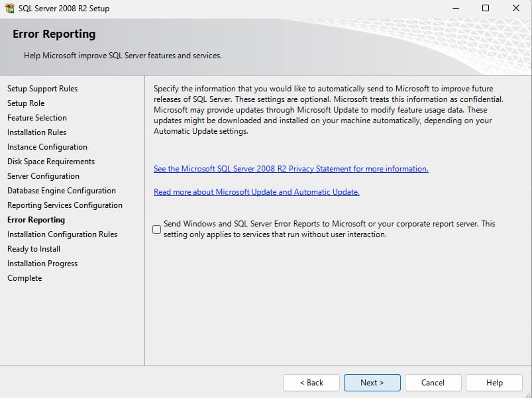Screen dimensions: 532x398
Task: Click the Installation Configuration Rules step
Action: point(62,234)
